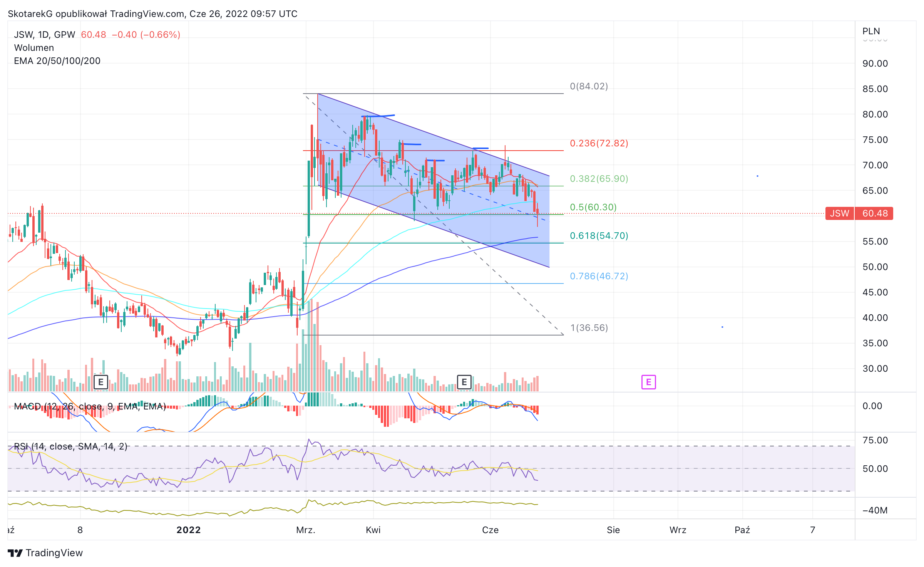Click the Fibonacci 0.236(72.82) level label
924x567 pixels.
click(x=599, y=143)
